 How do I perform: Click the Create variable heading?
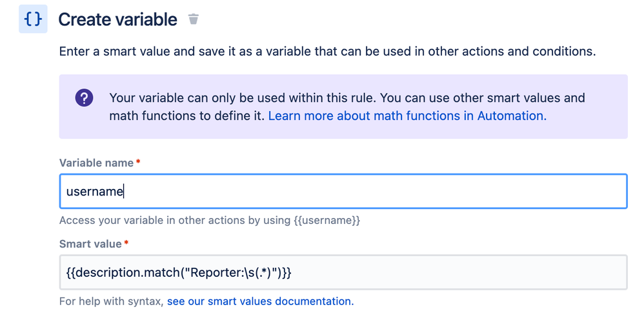tap(117, 19)
